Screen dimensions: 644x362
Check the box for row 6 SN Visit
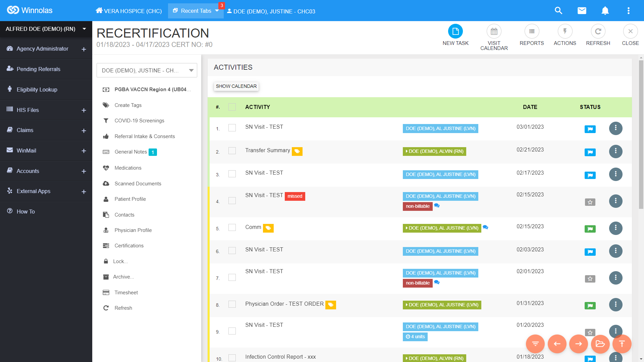[x=232, y=251]
